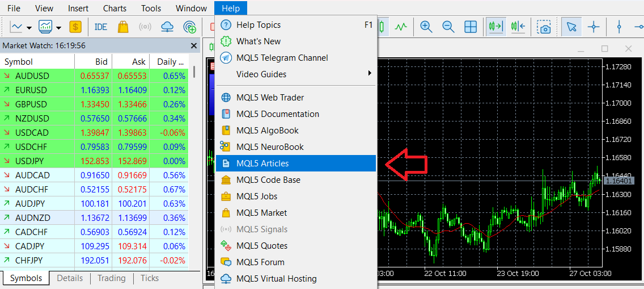
Task: Open MQL5 AlgoBook menu item
Action: [296, 131]
